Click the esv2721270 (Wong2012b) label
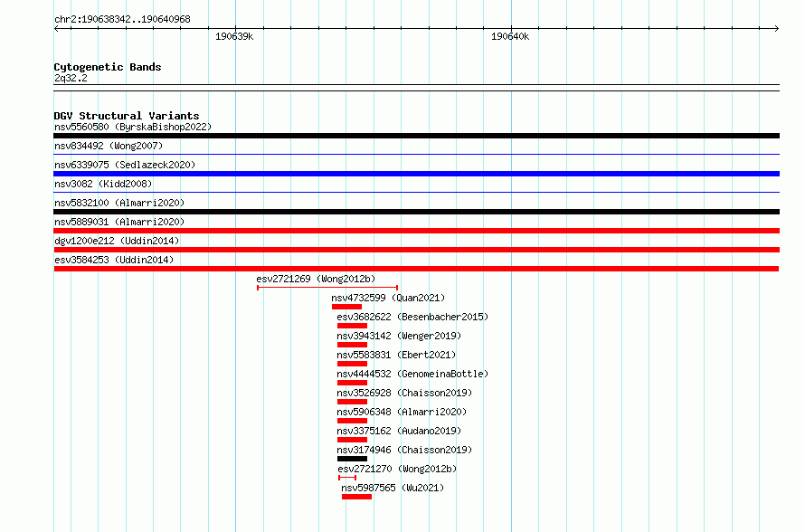The height and width of the screenshot is (532, 805). [x=397, y=469]
